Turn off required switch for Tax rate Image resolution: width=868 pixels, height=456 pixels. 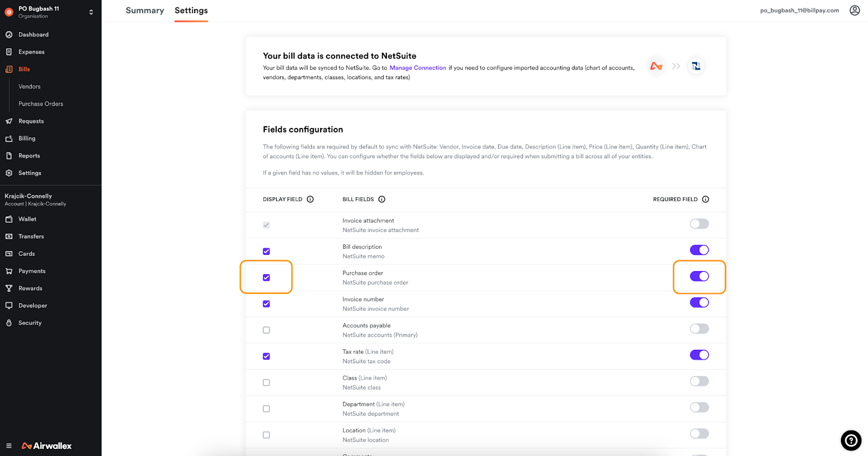[699, 355]
